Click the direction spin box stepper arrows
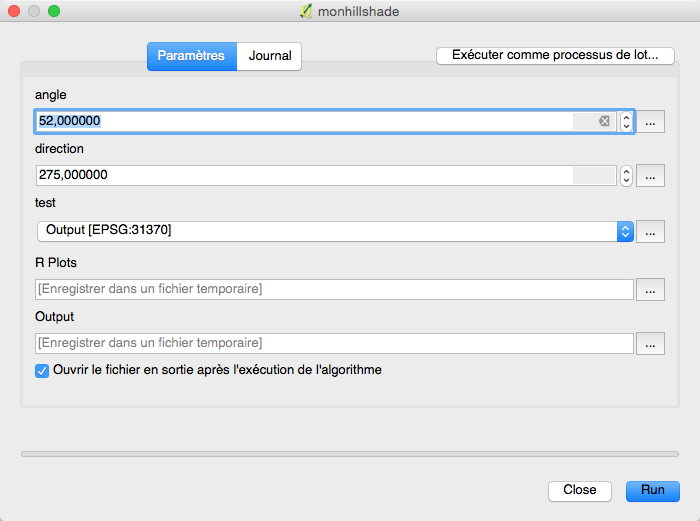The image size is (700, 521). click(626, 175)
